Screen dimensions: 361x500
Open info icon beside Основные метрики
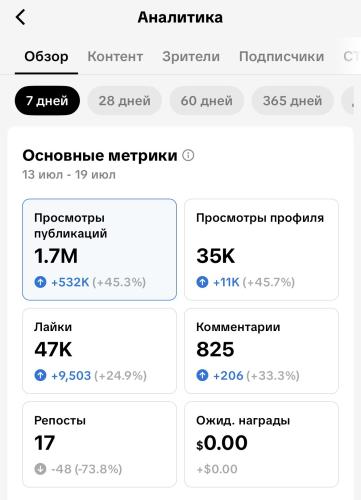188,155
